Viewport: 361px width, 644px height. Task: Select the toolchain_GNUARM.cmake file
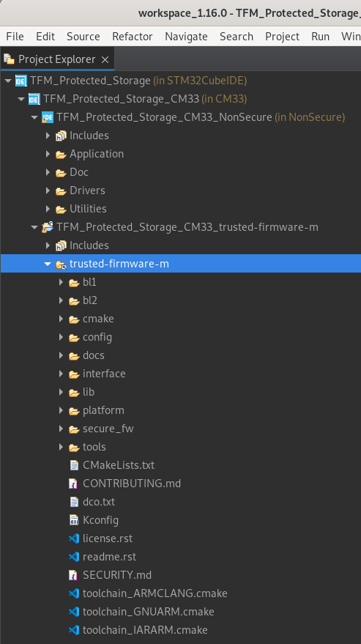(x=148, y=612)
